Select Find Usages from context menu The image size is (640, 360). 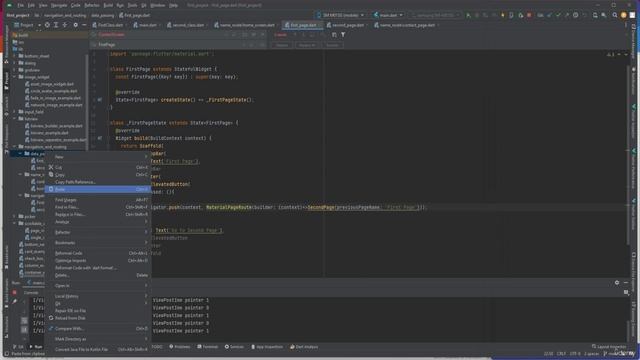pyautogui.click(x=98, y=200)
